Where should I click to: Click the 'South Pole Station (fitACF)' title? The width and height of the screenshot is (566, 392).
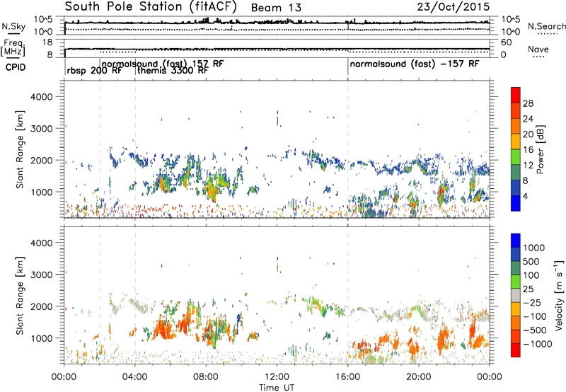(151, 7)
